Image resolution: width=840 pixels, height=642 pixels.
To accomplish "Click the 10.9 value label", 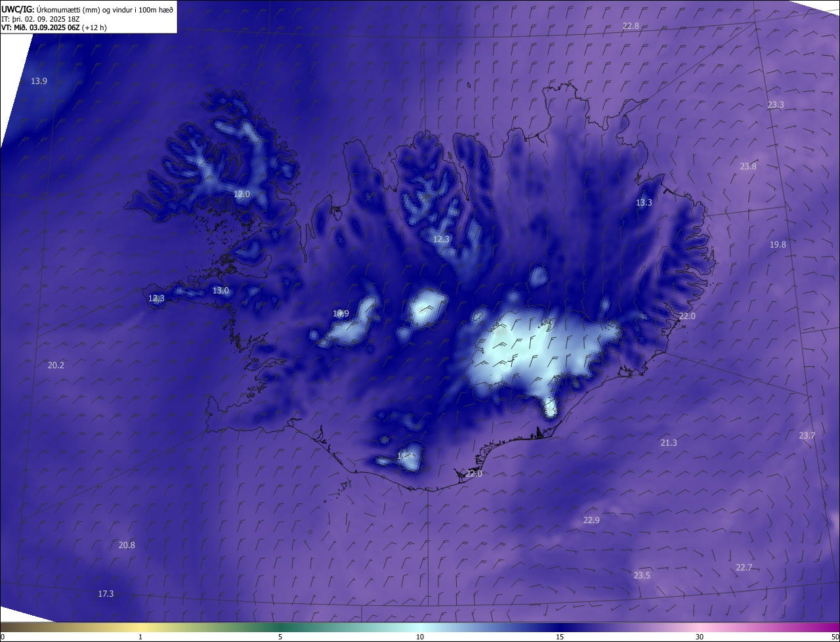I will click(x=341, y=313).
